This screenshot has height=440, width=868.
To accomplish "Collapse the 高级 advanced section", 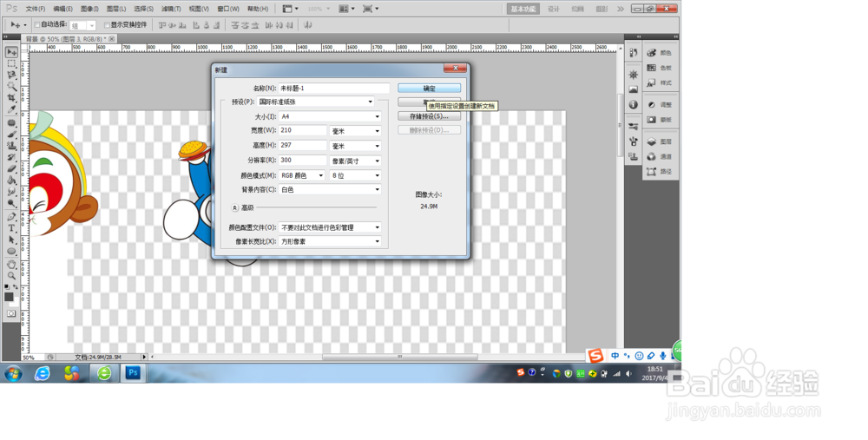I will (x=234, y=207).
